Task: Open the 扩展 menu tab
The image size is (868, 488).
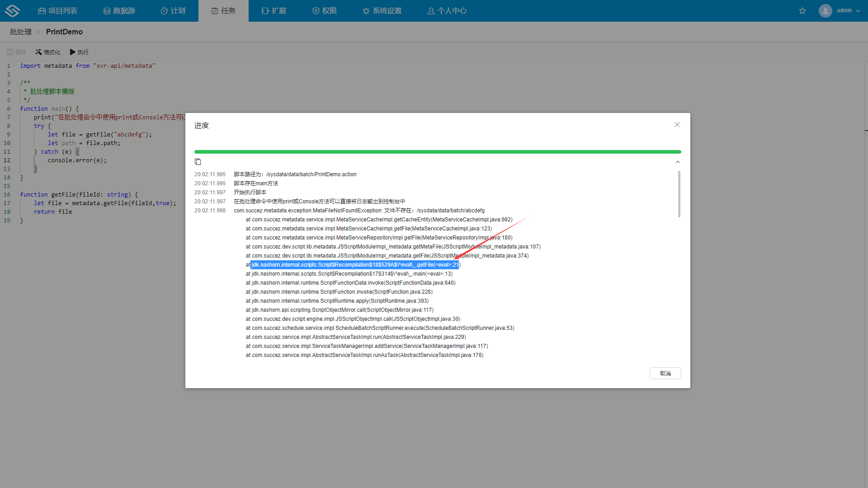Action: 274,11
